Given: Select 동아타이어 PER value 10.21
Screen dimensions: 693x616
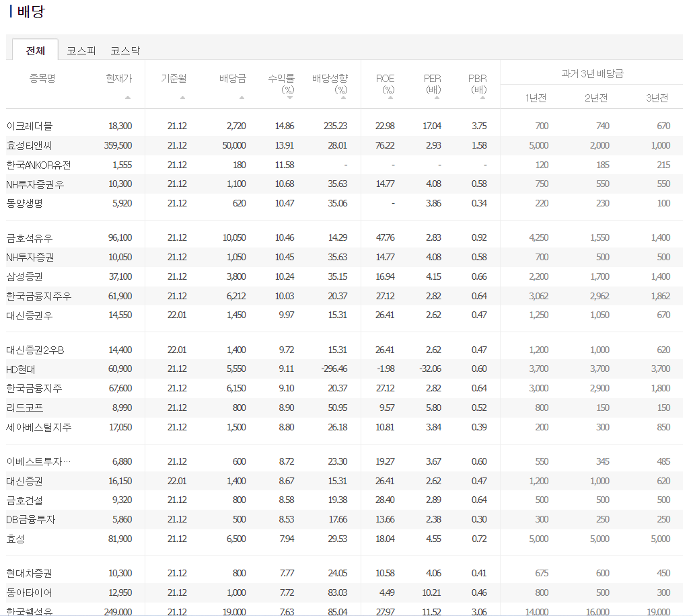Looking at the screenshot, I should (x=431, y=592).
